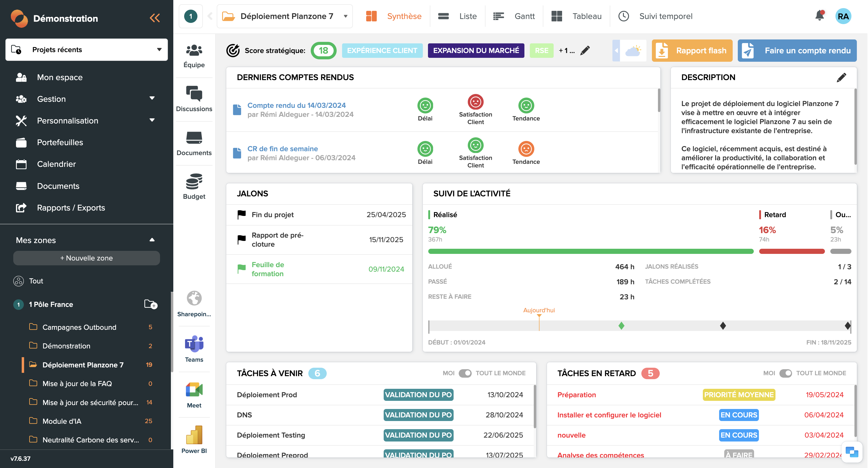
Task: Open the chat bubble widget icon
Action: [x=852, y=451]
